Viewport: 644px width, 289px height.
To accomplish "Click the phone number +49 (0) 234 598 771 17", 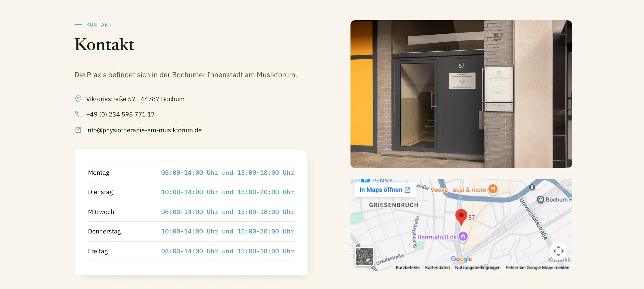I will coord(120,114).
